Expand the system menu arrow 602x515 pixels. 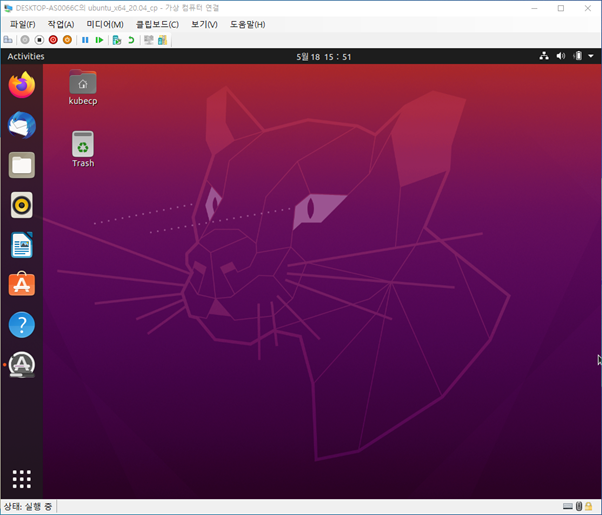[x=591, y=56]
